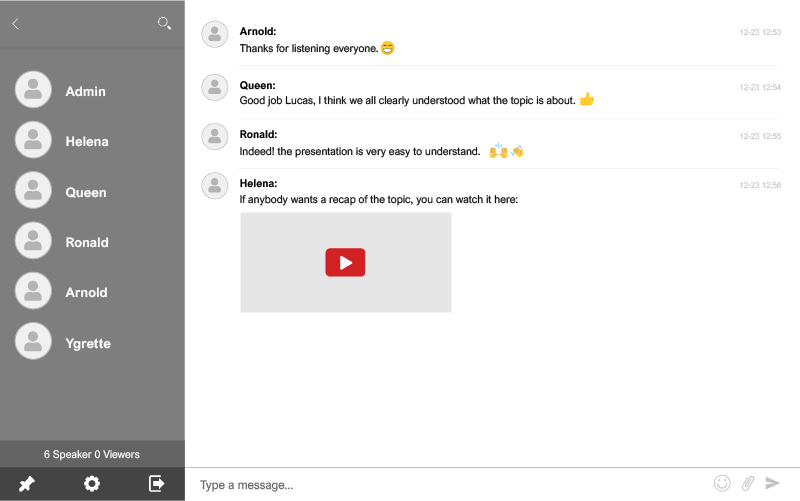Click the back arrow in sidebar header
The image size is (800, 501).
tap(15, 24)
